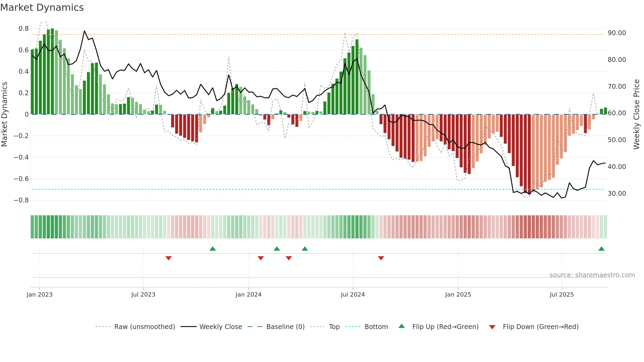This screenshot has height=362, width=644.
Task: Toggle the Baseline (0) legend entry
Action: (x=286, y=327)
